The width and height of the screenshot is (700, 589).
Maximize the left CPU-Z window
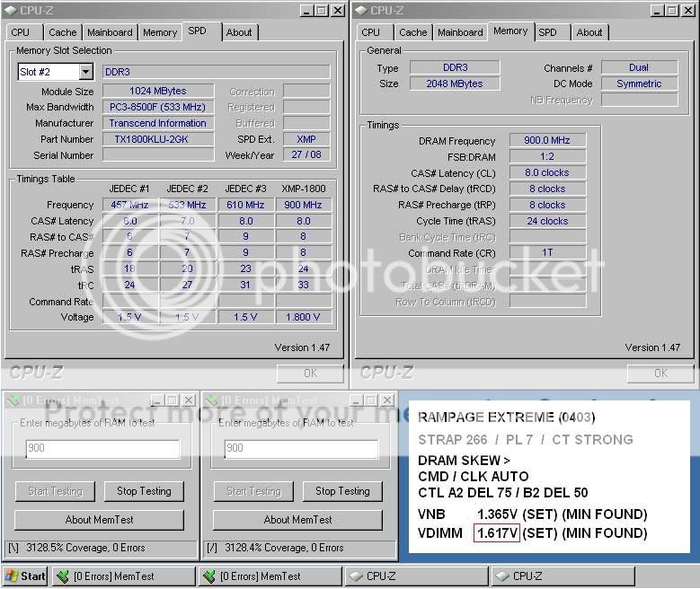point(321,11)
